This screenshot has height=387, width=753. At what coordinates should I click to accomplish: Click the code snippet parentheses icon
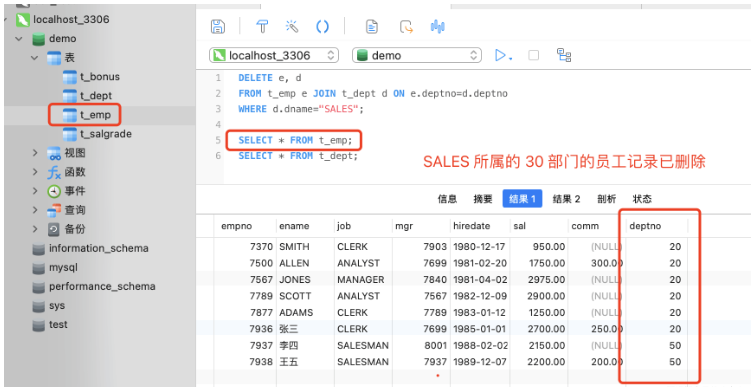point(322,26)
